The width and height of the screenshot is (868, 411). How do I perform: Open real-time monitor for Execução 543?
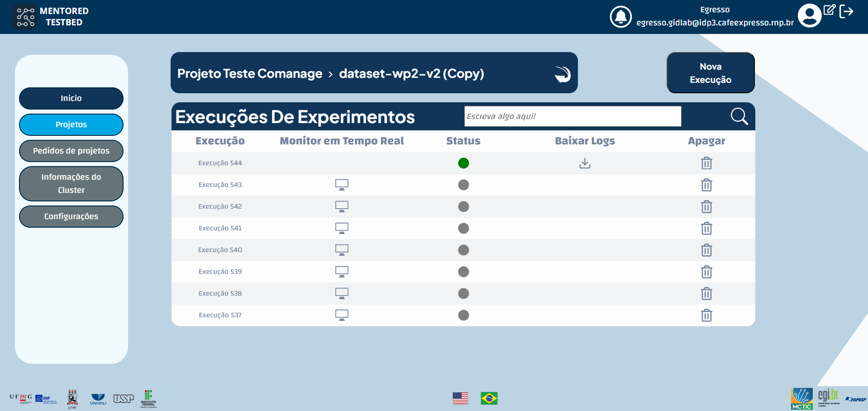pyautogui.click(x=341, y=185)
